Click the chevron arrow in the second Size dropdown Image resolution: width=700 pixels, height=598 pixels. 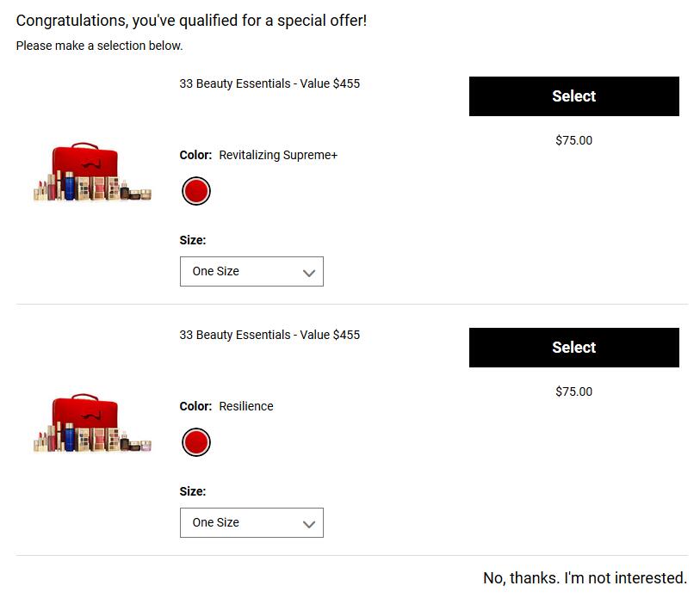pos(309,524)
